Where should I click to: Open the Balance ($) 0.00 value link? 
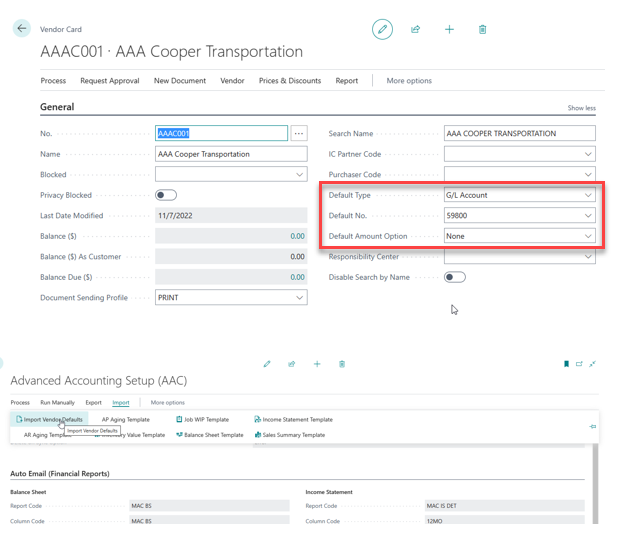point(297,236)
